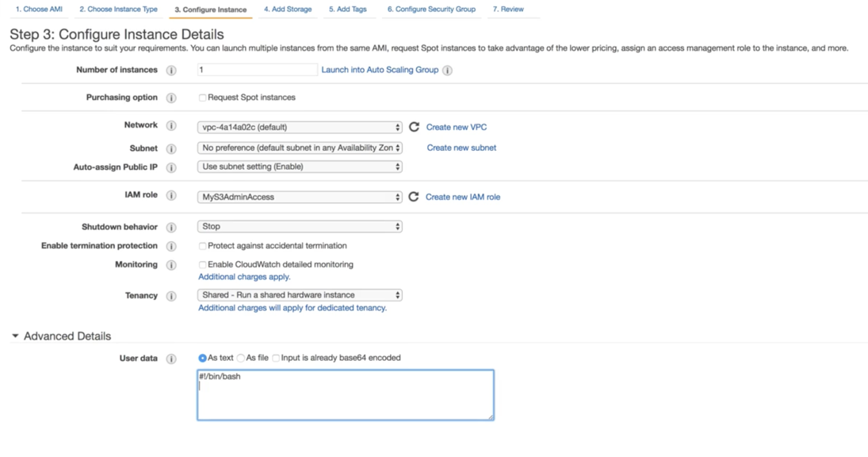Select the As file radio button
The image size is (868, 457).
click(x=241, y=358)
